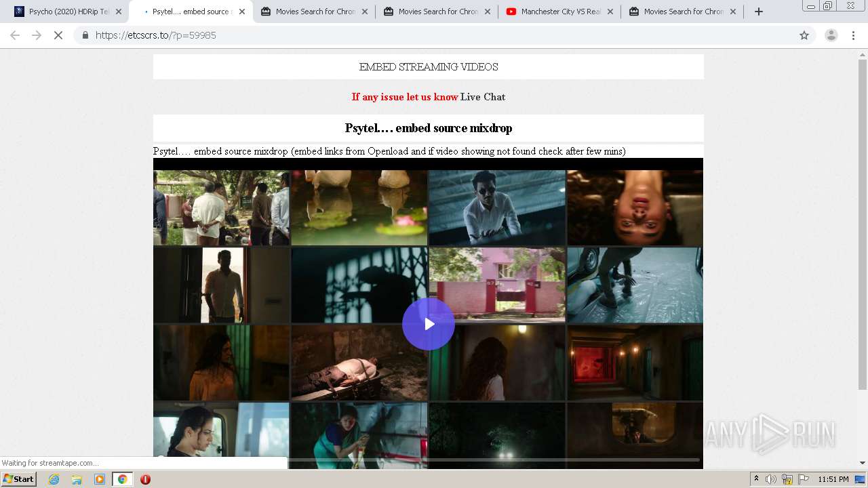Screen dimensions: 868x488
Task: View site info padlock icon
Action: (x=85, y=35)
